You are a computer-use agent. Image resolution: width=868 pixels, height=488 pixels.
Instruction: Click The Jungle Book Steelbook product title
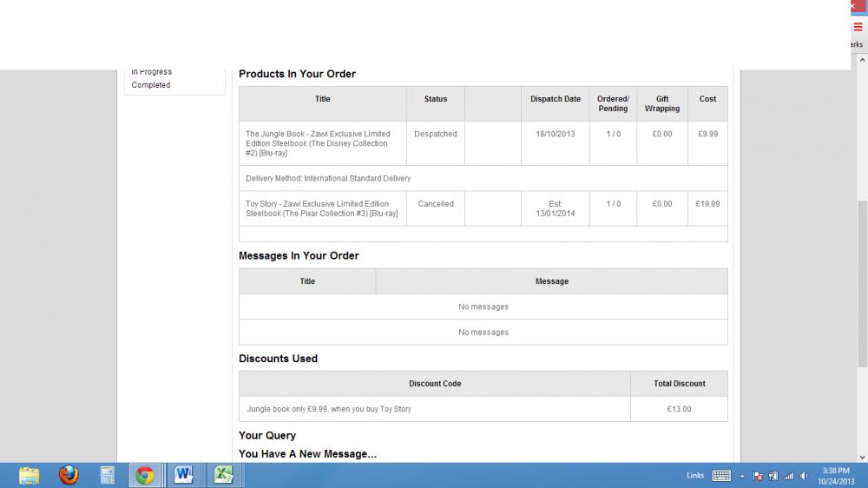pos(318,143)
